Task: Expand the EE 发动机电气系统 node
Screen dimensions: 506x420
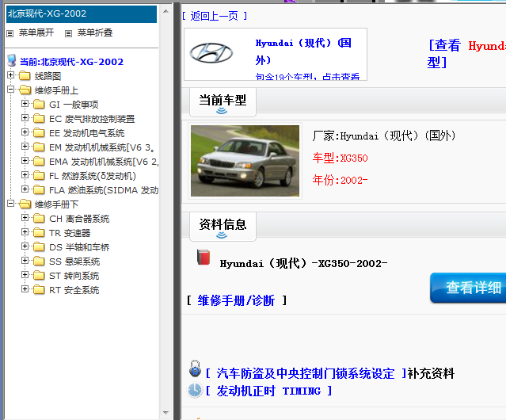Action: point(25,132)
